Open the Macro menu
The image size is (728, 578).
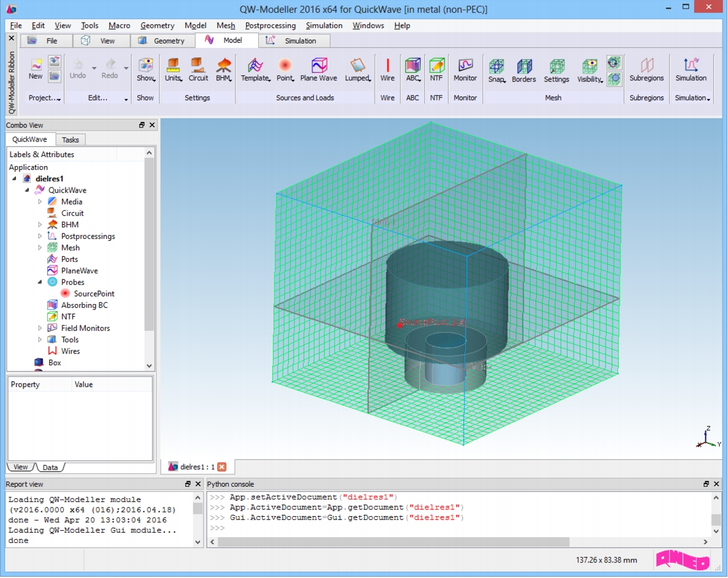(x=120, y=26)
